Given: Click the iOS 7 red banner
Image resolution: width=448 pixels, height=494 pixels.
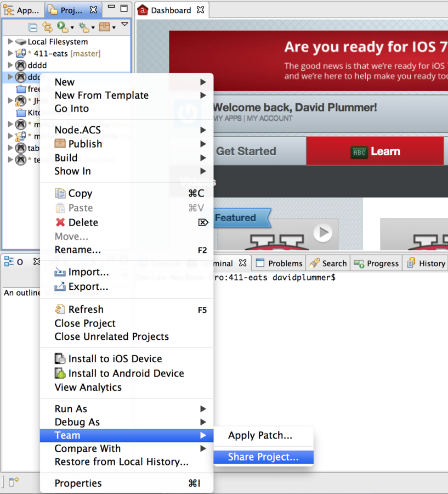Looking at the screenshot, I should point(309,61).
